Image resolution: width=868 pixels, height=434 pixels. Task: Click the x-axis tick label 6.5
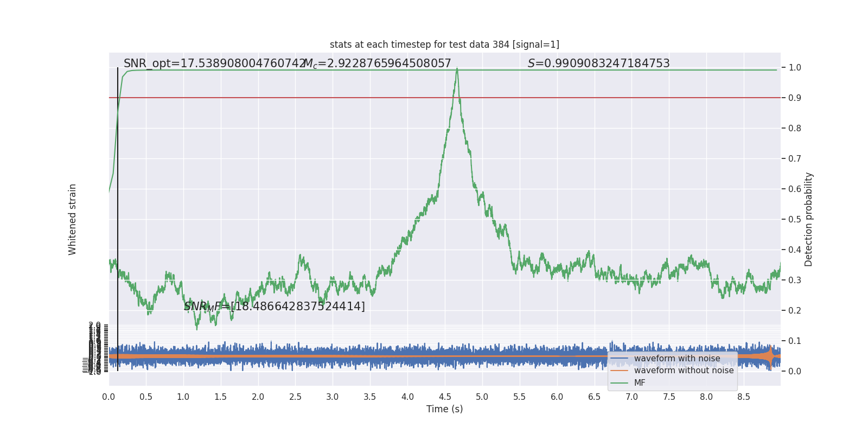pos(595,397)
